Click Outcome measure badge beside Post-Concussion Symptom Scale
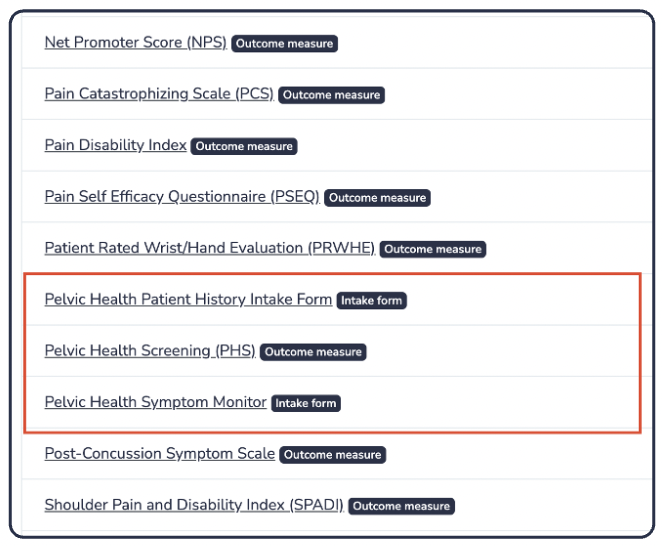The height and width of the screenshot is (546, 662). coord(332,455)
